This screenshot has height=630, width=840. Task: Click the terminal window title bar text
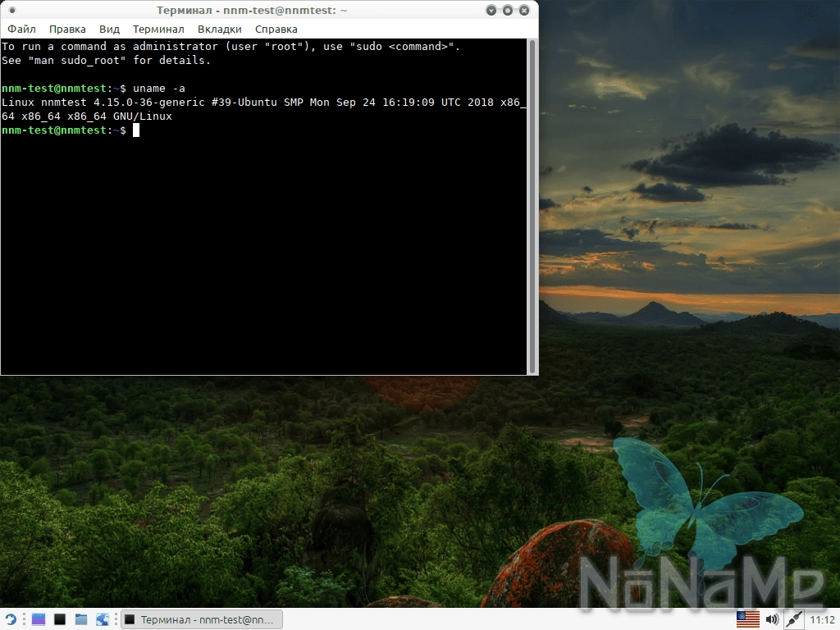(252, 10)
